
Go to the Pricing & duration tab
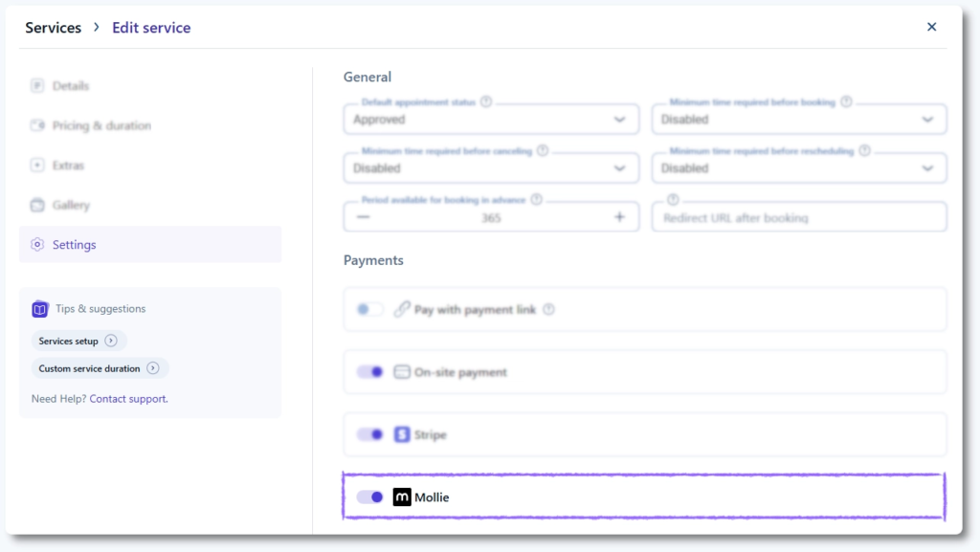(101, 125)
